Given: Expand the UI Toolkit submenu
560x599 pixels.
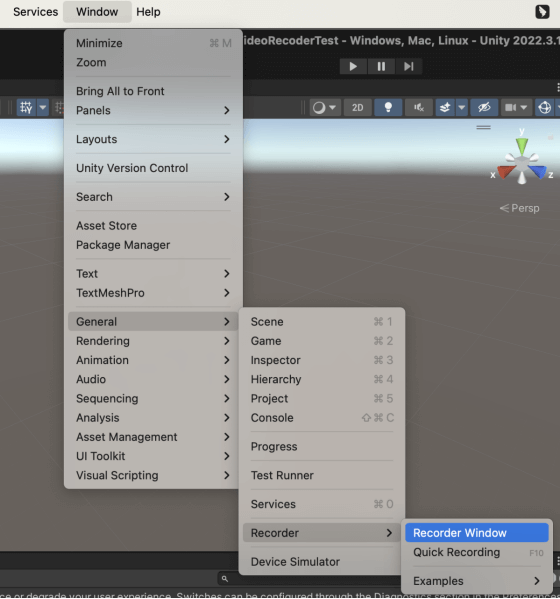Looking at the screenshot, I should point(153,456).
